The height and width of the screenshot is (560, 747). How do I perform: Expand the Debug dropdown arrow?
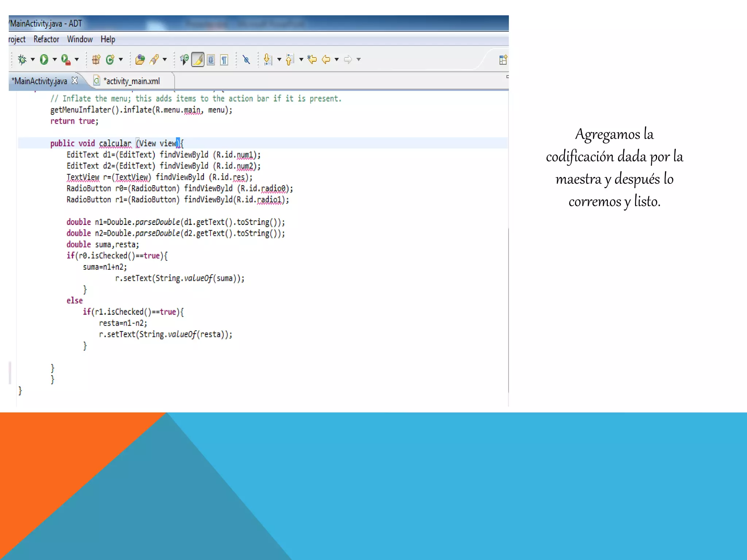point(33,59)
